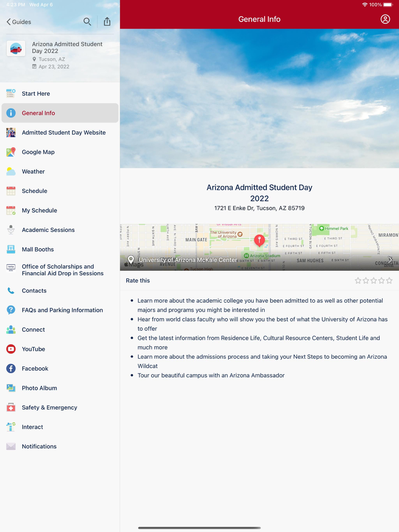Open FAQs and Parking Information label
Image resolution: width=399 pixels, height=532 pixels.
point(63,310)
